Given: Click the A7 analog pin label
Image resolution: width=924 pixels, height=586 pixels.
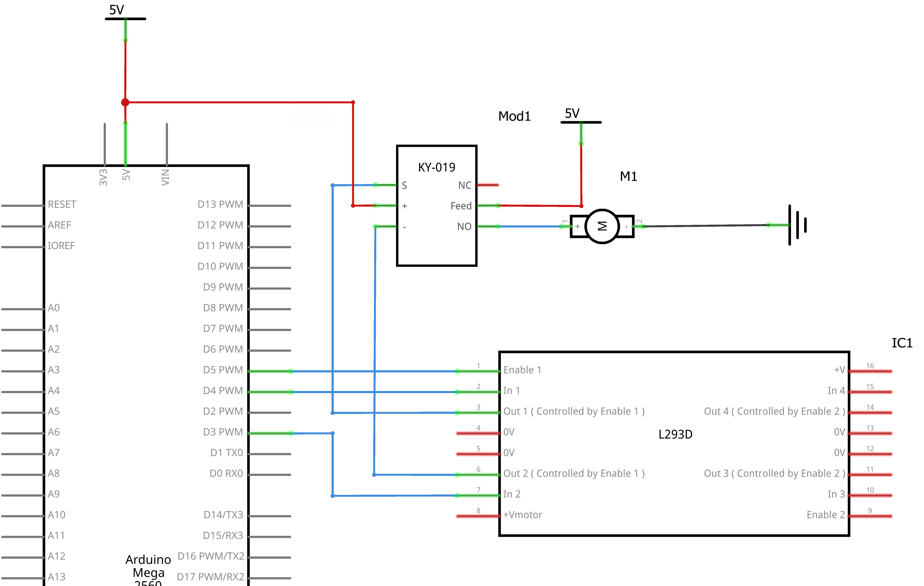Looking at the screenshot, I should (54, 453).
